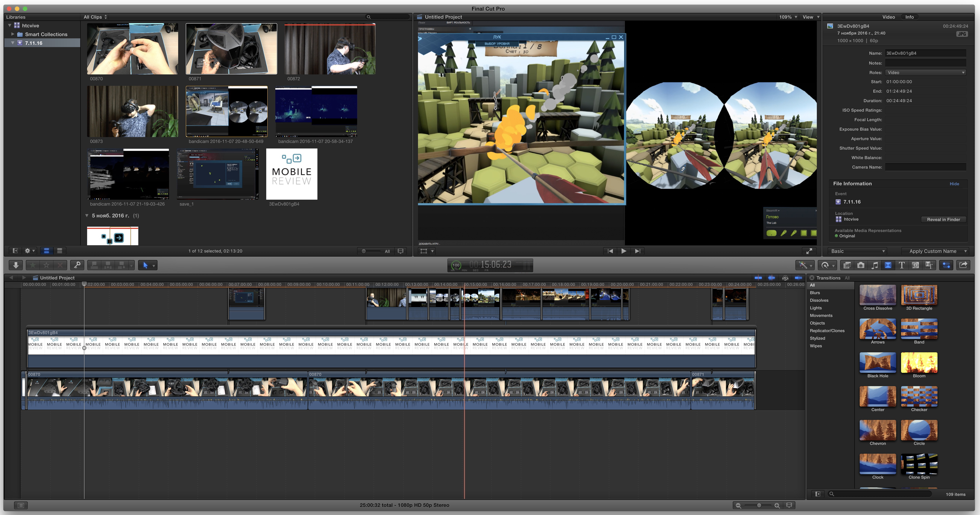Image resolution: width=980 pixels, height=515 pixels.
Task: Mark selection as Favorite with green star
Action: pos(33,265)
